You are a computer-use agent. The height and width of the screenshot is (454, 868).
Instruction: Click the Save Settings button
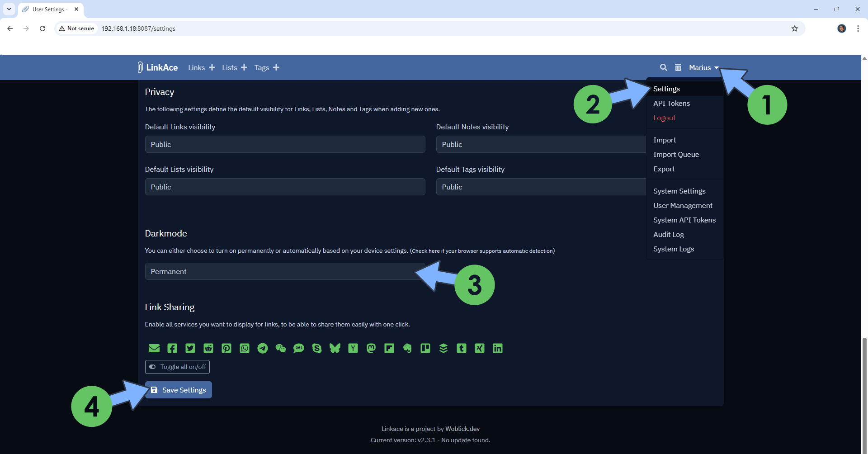pyautogui.click(x=179, y=390)
